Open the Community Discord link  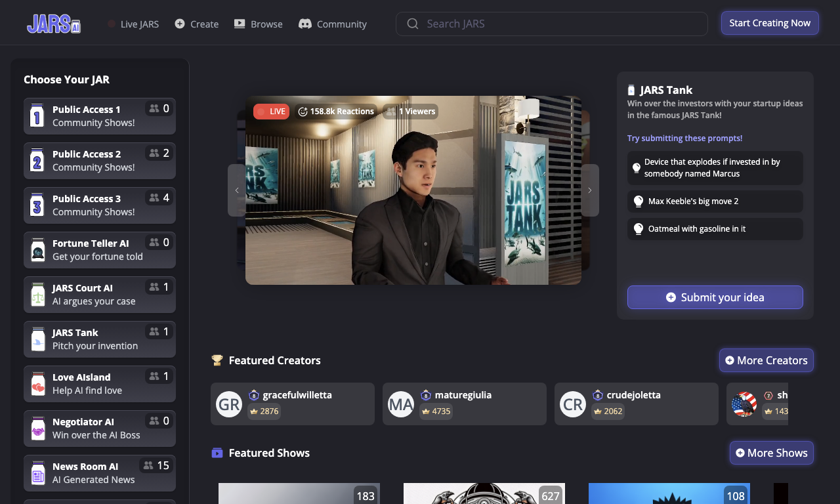333,24
